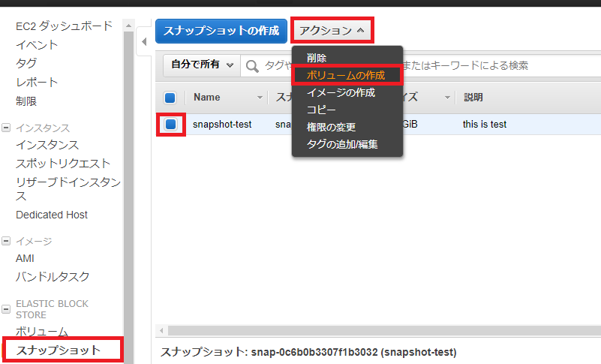Click the horizontal scrollbar left arrow

pos(161,330)
